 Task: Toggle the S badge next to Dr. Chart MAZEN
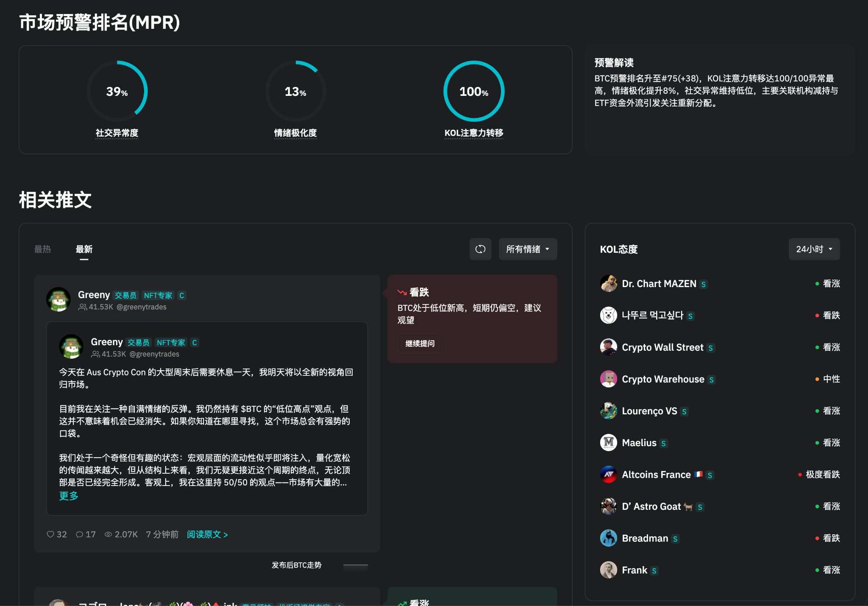(x=704, y=284)
